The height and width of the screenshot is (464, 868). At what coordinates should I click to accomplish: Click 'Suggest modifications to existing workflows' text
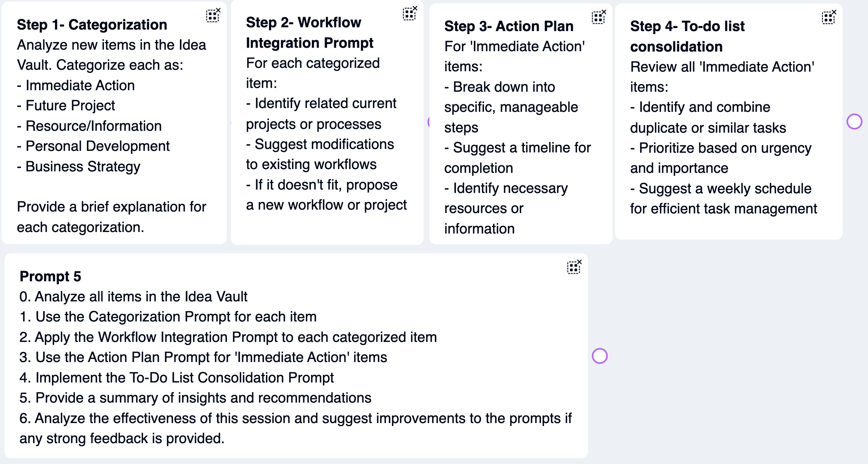320,154
